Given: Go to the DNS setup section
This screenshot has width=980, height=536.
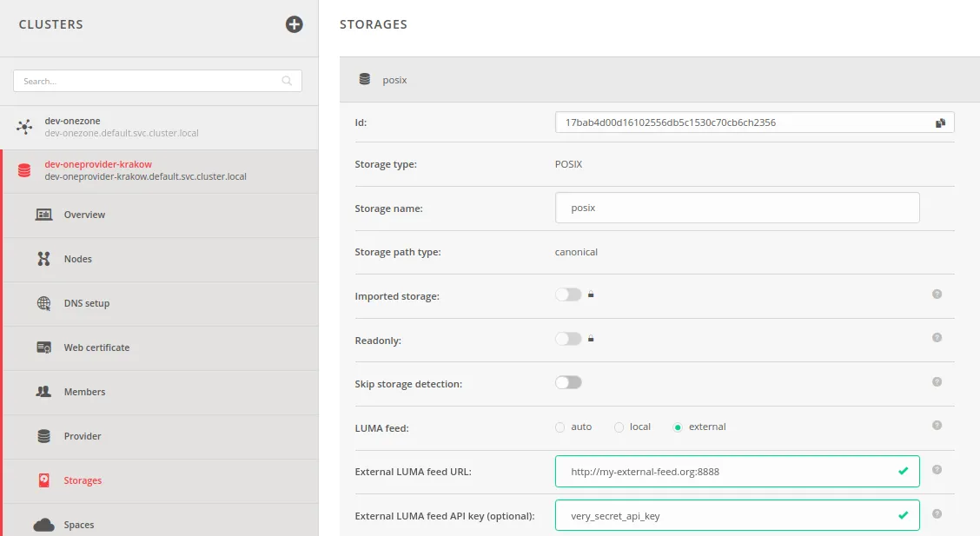Looking at the screenshot, I should [87, 303].
